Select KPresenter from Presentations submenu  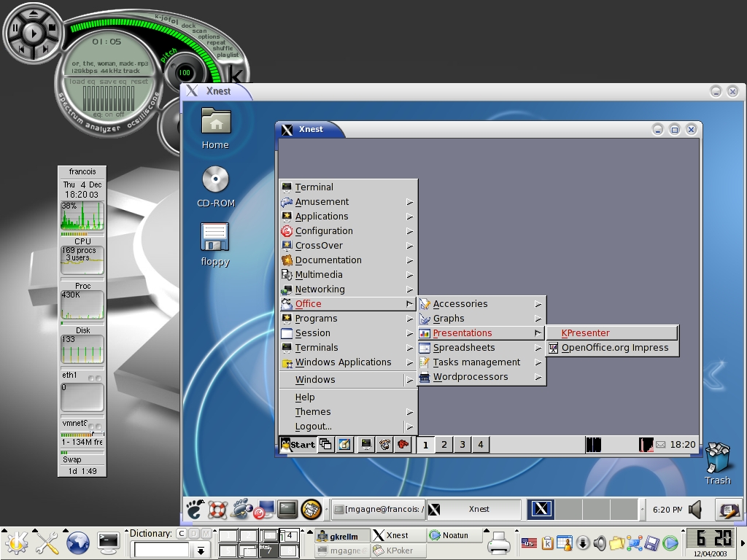(x=586, y=333)
